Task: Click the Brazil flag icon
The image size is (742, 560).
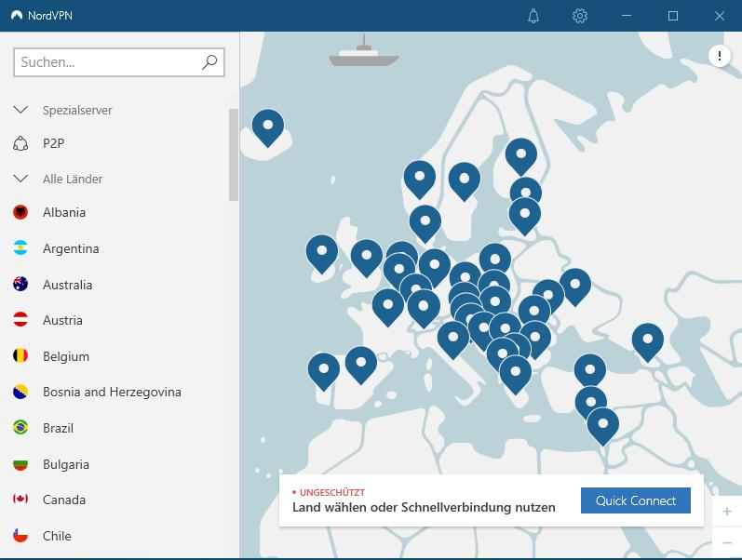Action: tap(20, 428)
